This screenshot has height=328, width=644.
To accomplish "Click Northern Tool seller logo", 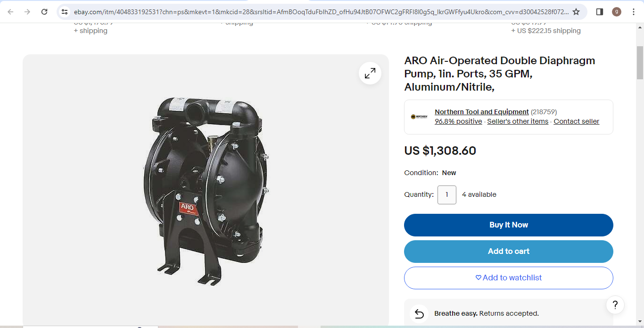I will tap(419, 117).
